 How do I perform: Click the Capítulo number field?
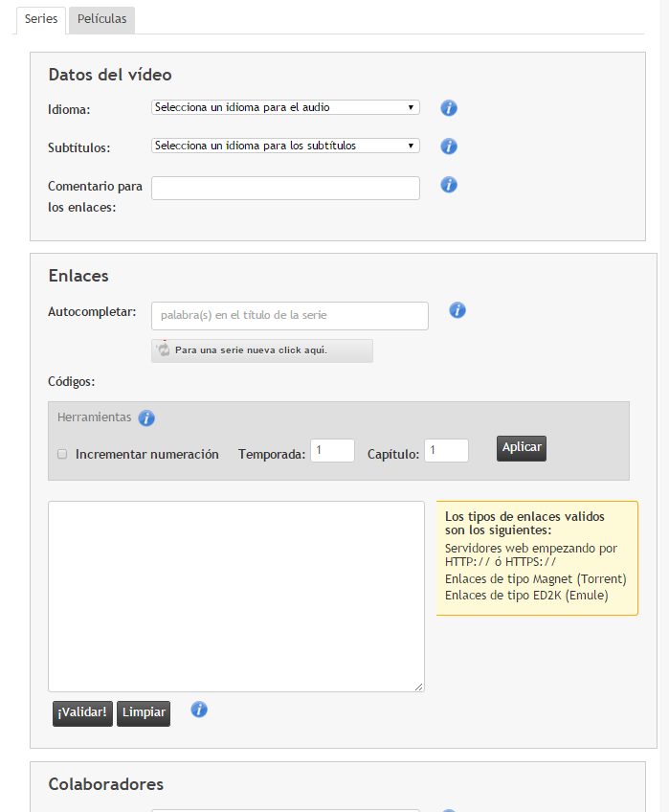(446, 451)
